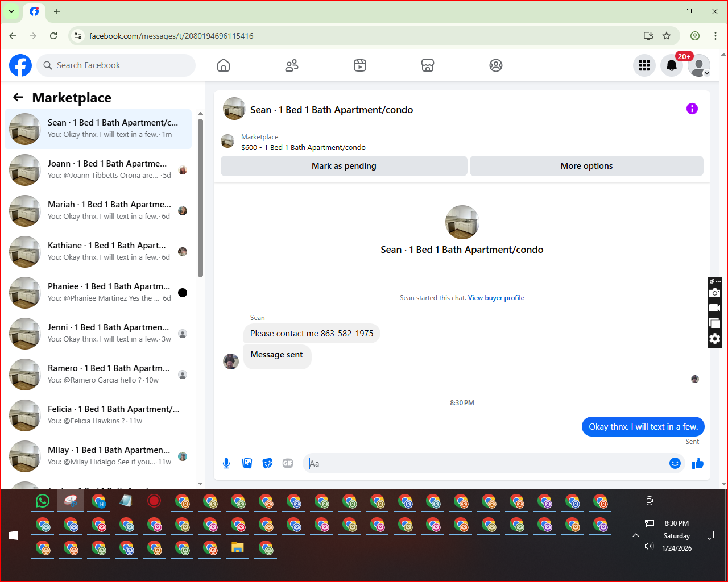Image resolution: width=728 pixels, height=582 pixels.
Task: Click the video record icon in side toolbar
Action: click(715, 308)
